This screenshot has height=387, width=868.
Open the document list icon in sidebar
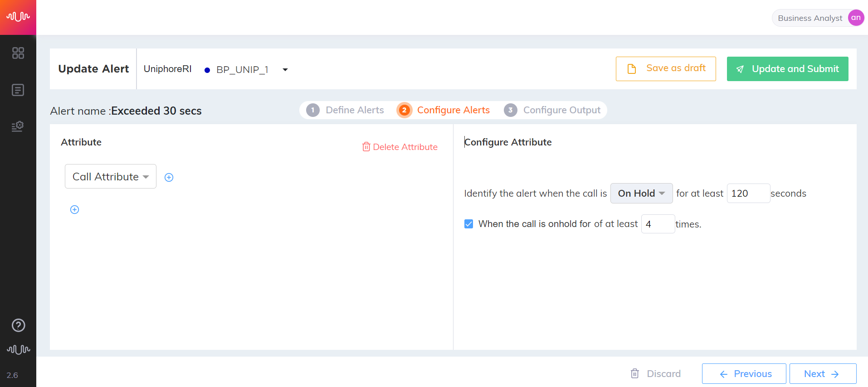point(18,90)
